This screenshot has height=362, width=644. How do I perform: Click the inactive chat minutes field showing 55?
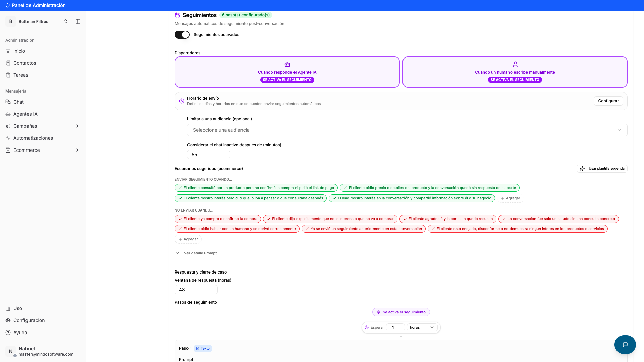pyautogui.click(x=209, y=155)
